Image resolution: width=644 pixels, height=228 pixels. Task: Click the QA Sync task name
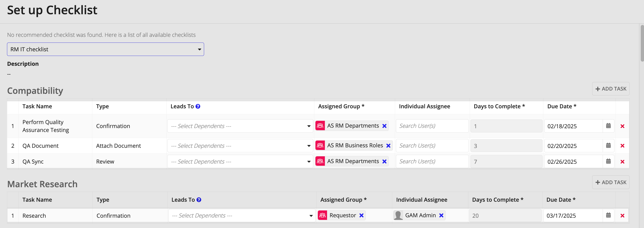click(33, 162)
